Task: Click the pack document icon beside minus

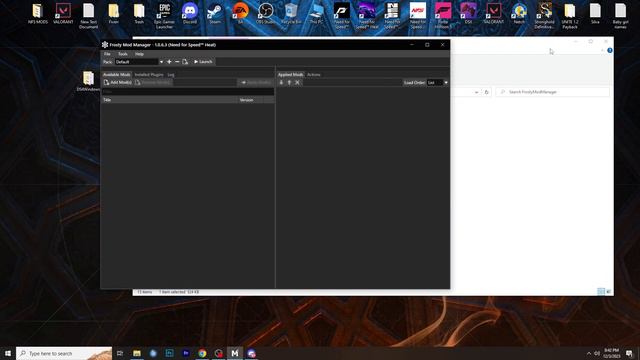Action: coord(185,62)
